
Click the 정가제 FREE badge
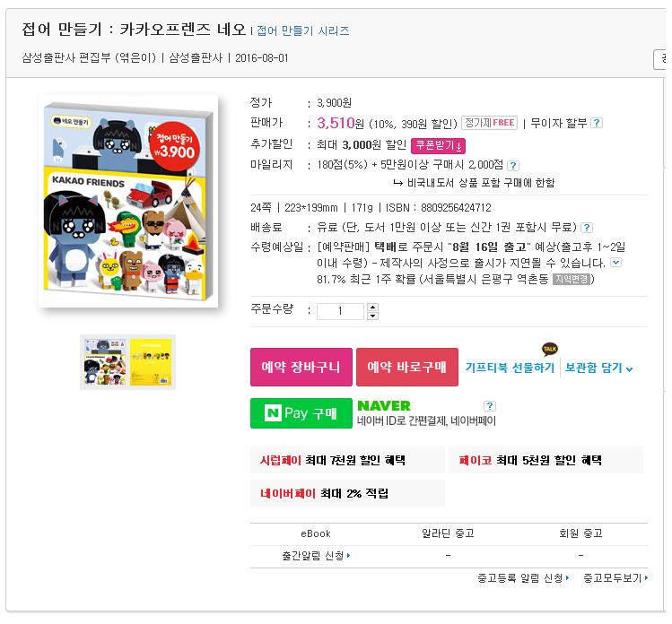pos(490,123)
